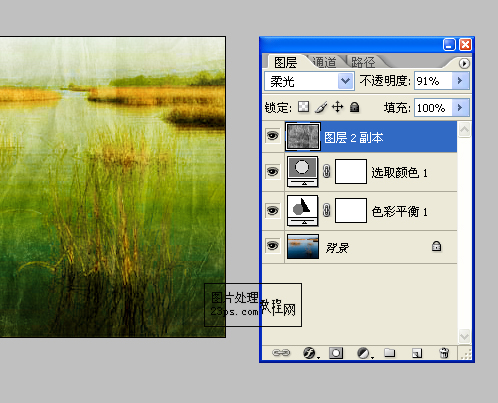Open the fill slider arrow next to 100%
The image size is (498, 403).
coord(460,108)
